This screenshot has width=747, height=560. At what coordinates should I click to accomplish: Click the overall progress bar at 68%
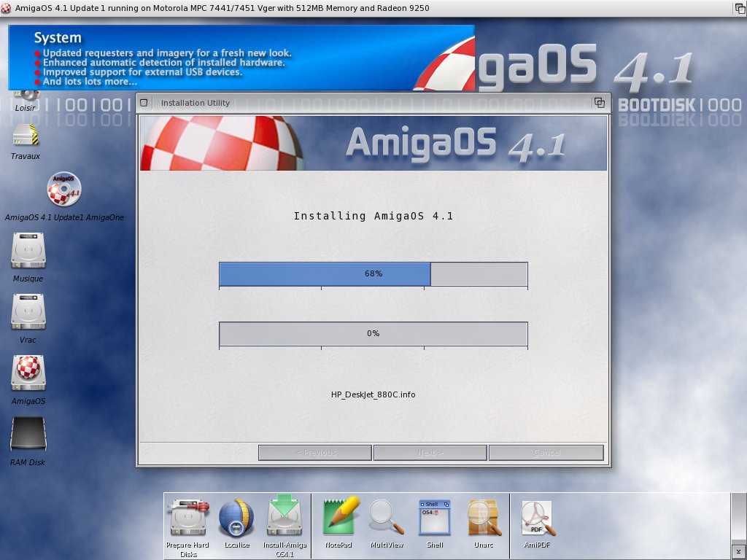[373, 274]
